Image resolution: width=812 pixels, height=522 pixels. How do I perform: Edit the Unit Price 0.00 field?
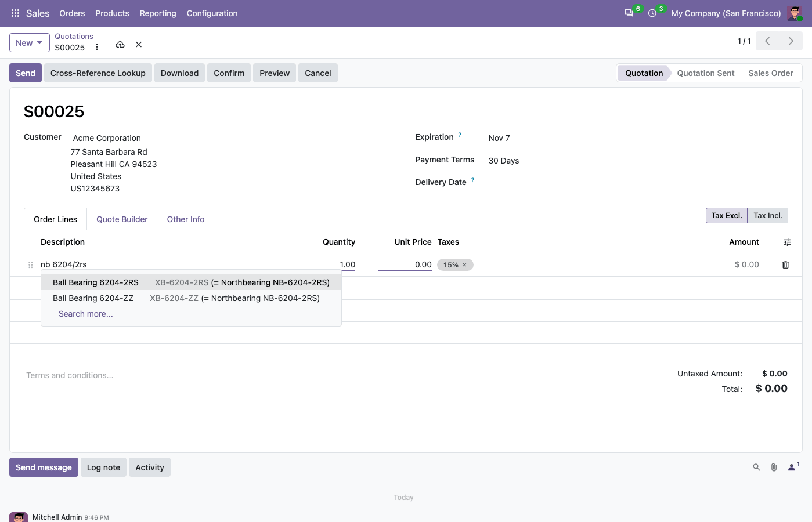[405, 264]
